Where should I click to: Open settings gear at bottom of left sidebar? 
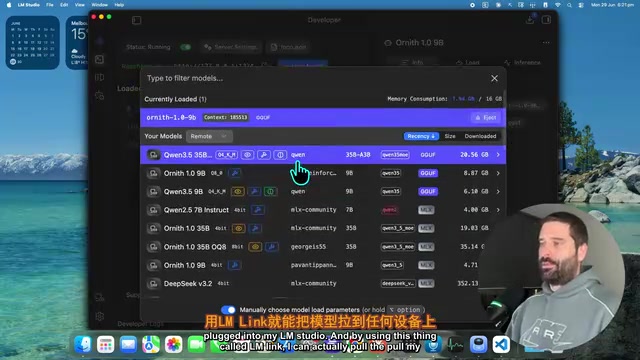pyautogui.click(x=100, y=316)
